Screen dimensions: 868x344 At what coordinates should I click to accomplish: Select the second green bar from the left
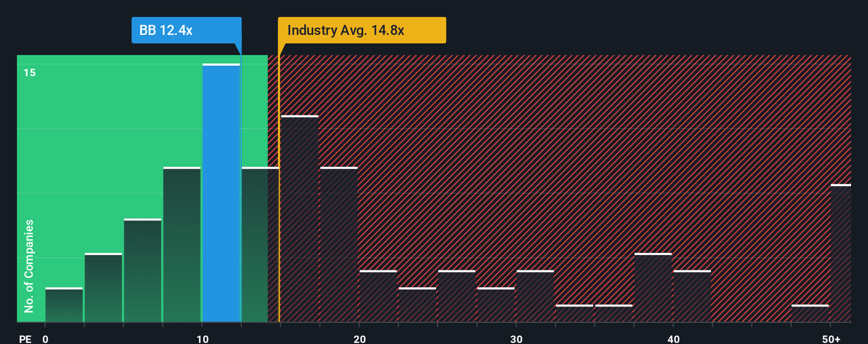tap(103, 287)
